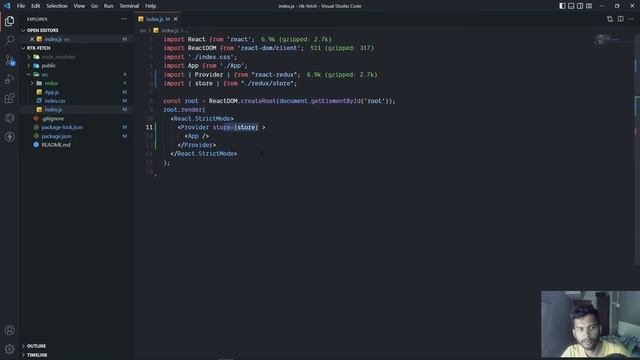Click the VS Code logo in title bar

(7, 6)
